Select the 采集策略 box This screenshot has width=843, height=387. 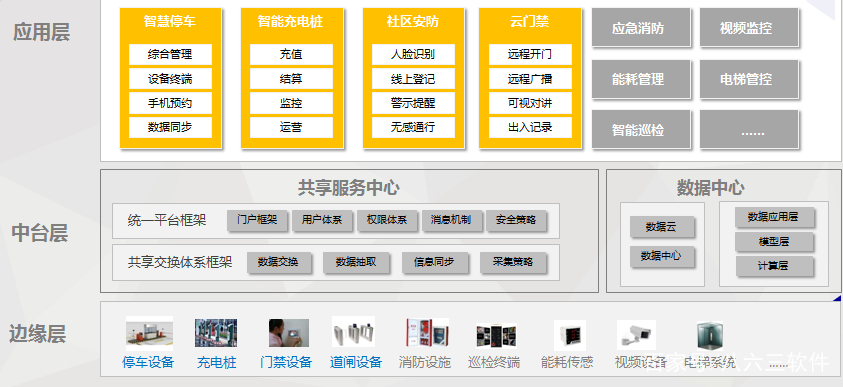pos(513,263)
